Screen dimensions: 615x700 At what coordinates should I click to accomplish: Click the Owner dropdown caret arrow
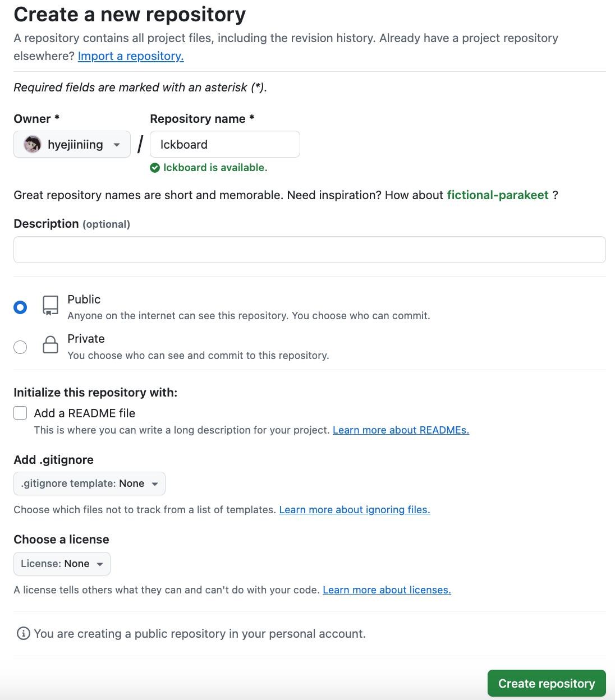coord(117,145)
